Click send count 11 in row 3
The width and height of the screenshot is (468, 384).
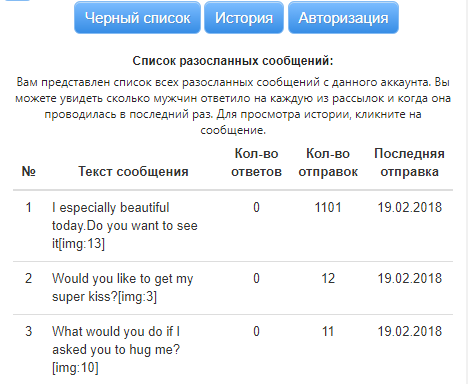pos(328,331)
